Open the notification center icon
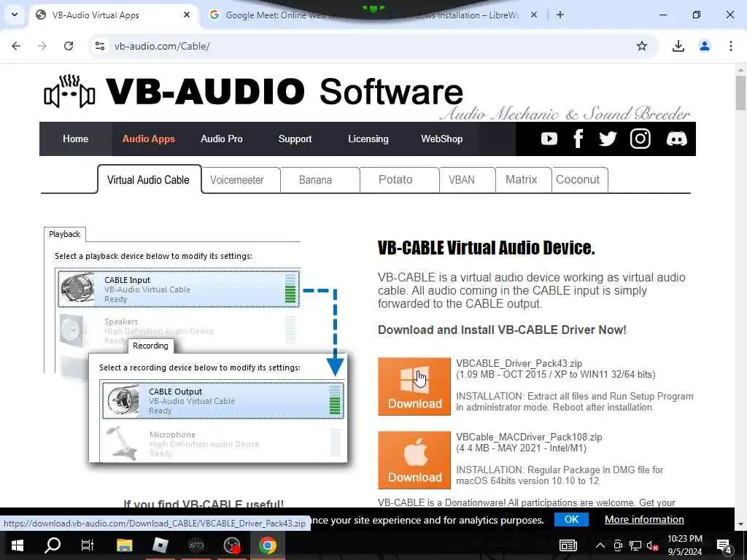 [x=724, y=545]
